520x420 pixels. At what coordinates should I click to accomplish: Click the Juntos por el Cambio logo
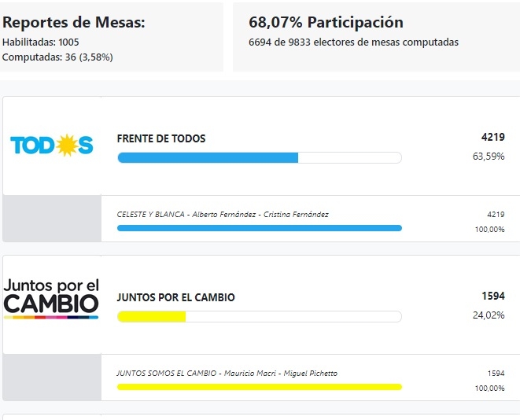(52, 299)
